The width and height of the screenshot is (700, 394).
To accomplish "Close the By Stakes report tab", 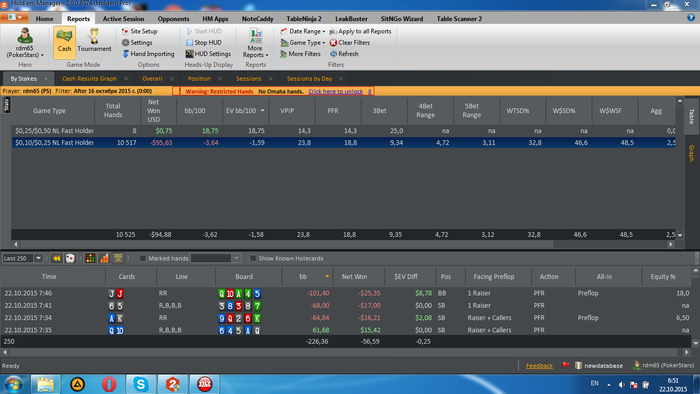I will (x=46, y=79).
